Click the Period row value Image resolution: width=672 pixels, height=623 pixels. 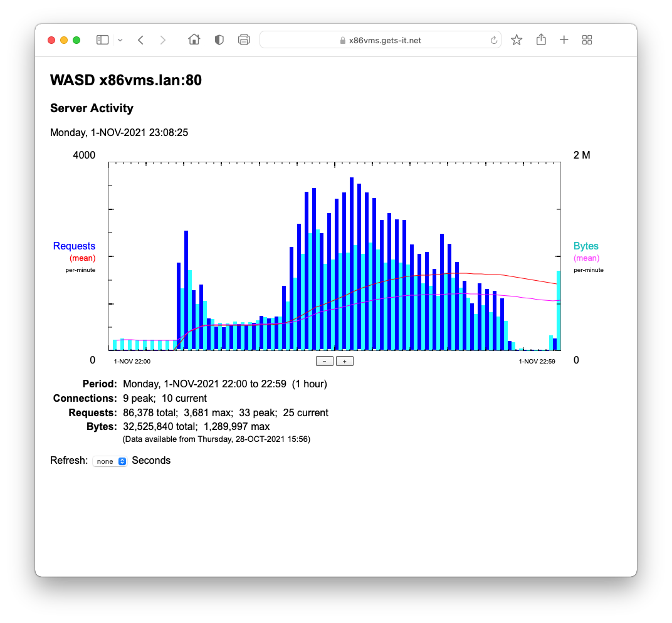(225, 384)
